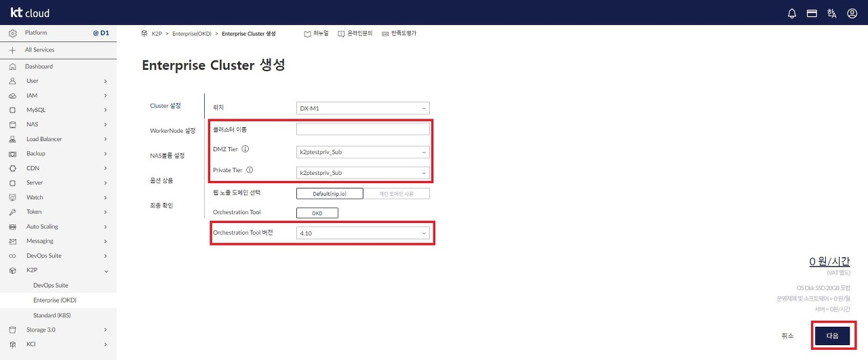
Task: Expand the Storage 3.0 menu chevron
Action: [x=106, y=329]
